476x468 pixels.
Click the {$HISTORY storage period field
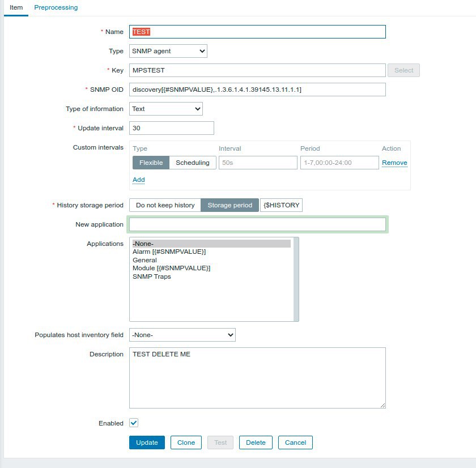tap(281, 205)
